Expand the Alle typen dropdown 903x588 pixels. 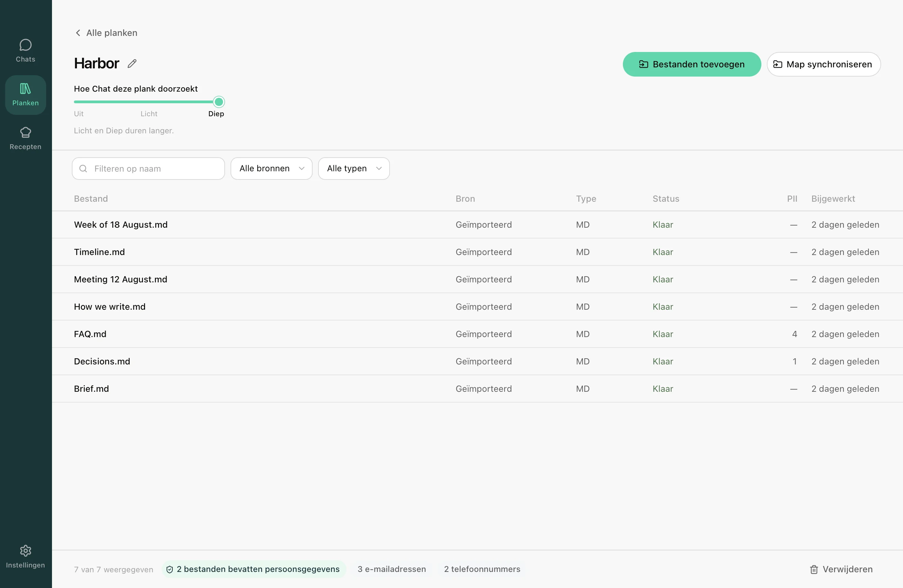click(x=354, y=169)
